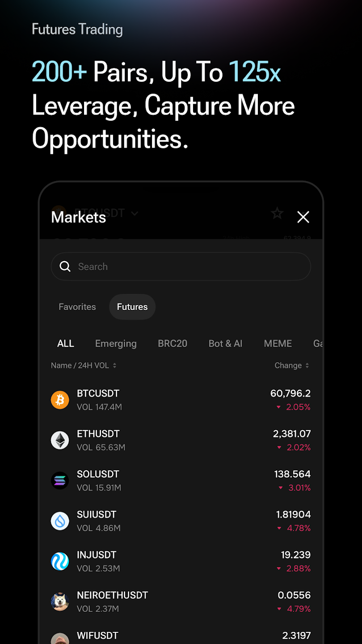Focus the Search input field
This screenshot has width=362, height=644.
tap(181, 267)
